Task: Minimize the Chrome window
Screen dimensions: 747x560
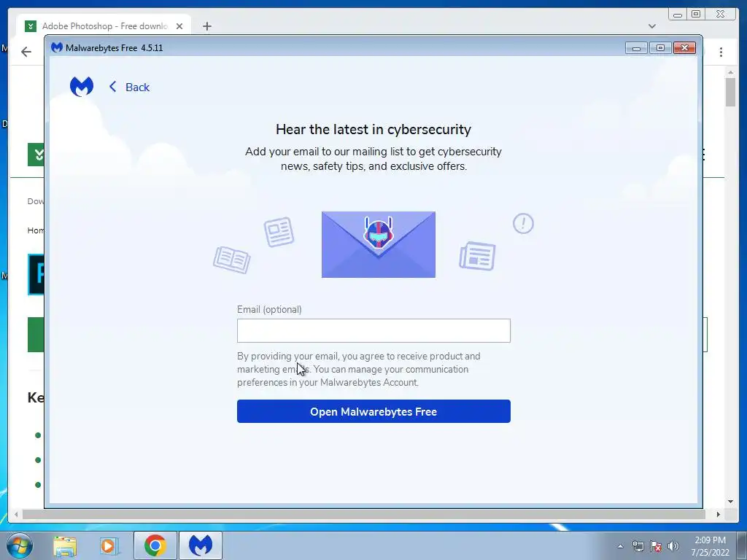Action: (678, 15)
